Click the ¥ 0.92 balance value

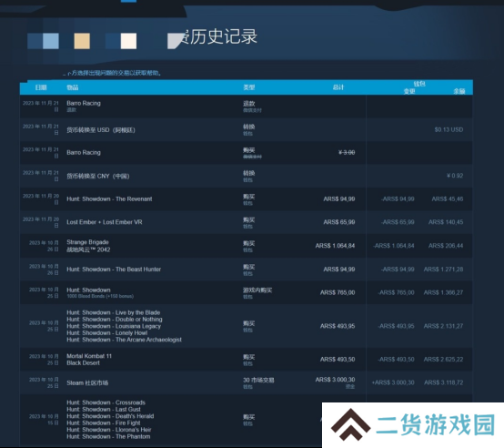(x=455, y=176)
